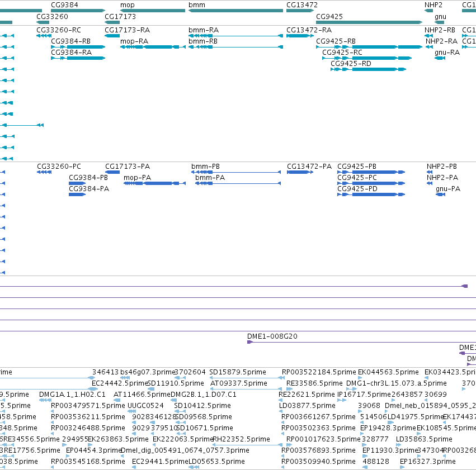
Task: Select the EC24442.5prime label
Action: click(120, 383)
